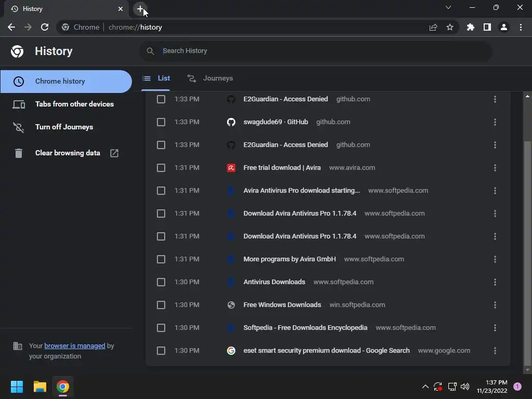This screenshot has height=399, width=532.
Task: Reload the history page
Action: point(45,27)
